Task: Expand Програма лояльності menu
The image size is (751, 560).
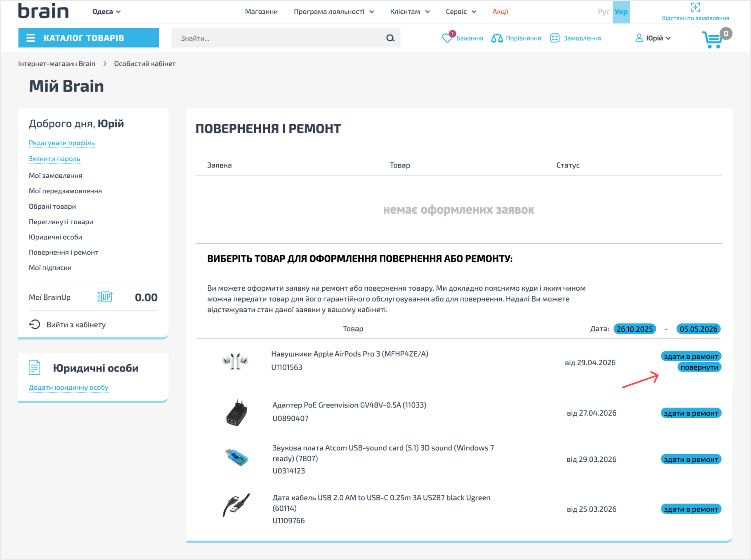Action: [x=334, y=12]
